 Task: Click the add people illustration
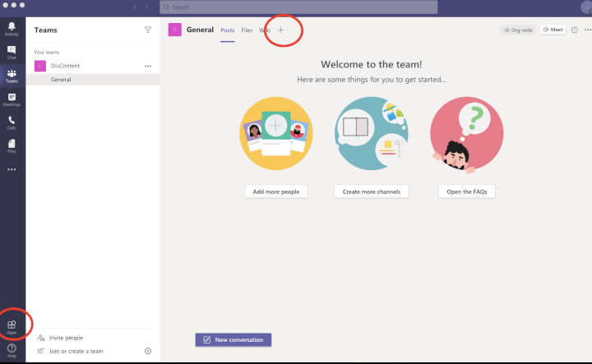276,134
